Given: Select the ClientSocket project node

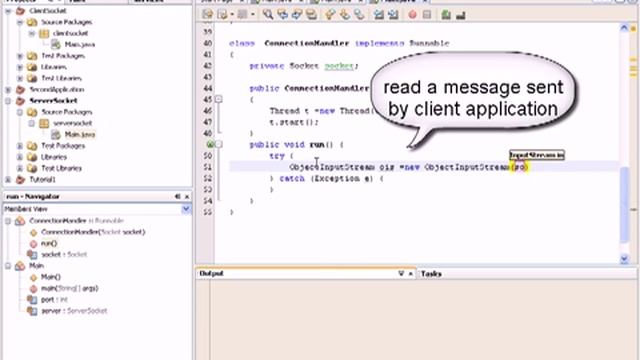Looking at the screenshot, I should [48, 11].
